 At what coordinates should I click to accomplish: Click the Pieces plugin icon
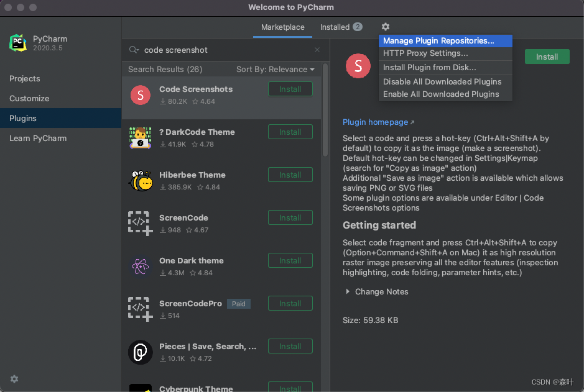click(x=141, y=352)
